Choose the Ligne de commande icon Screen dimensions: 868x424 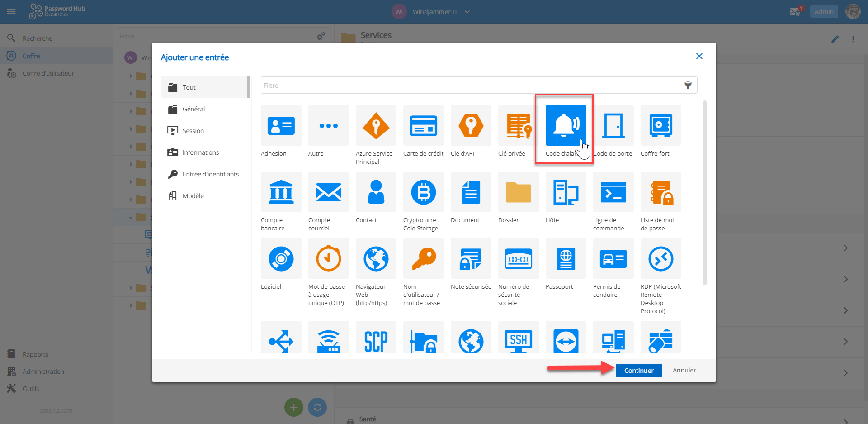point(613,192)
